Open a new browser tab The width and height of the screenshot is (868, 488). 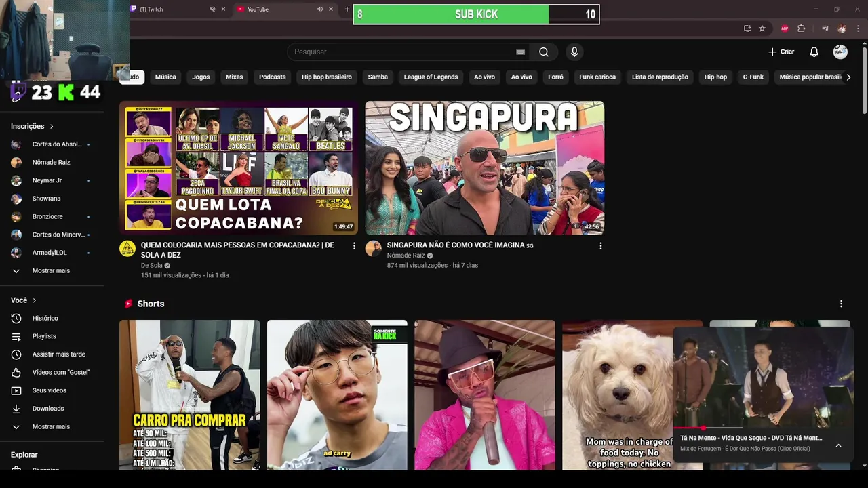click(x=347, y=9)
